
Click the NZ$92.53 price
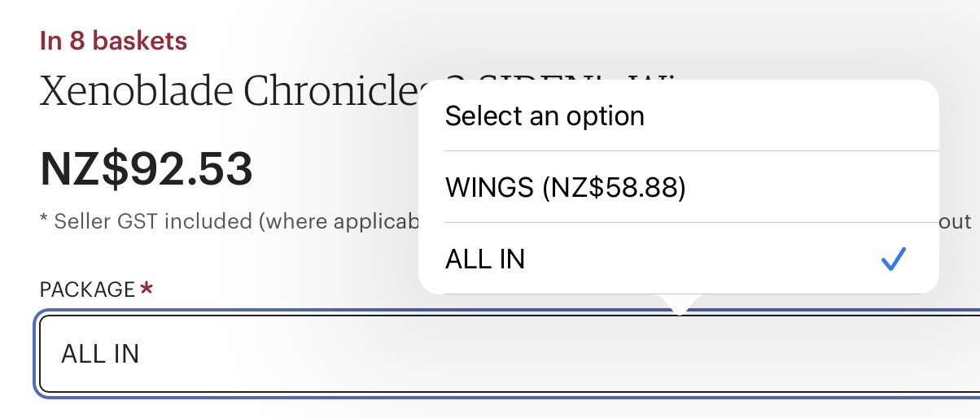[x=147, y=169]
